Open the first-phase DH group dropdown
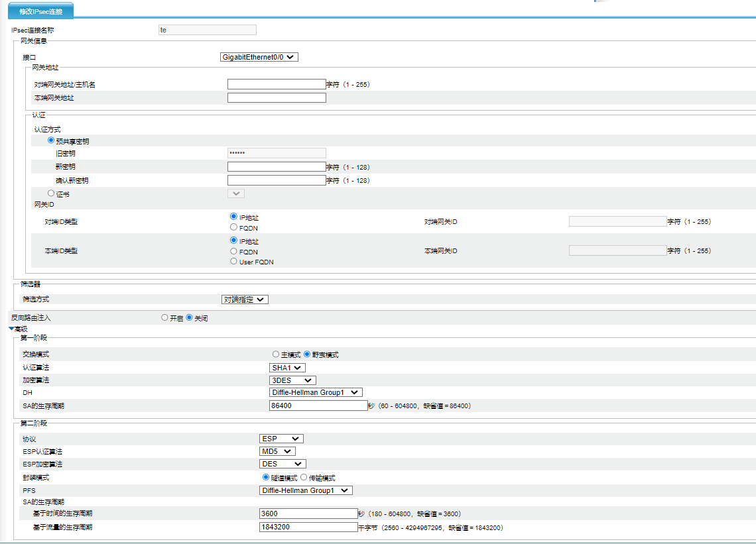This screenshot has width=756, height=544. coord(316,393)
